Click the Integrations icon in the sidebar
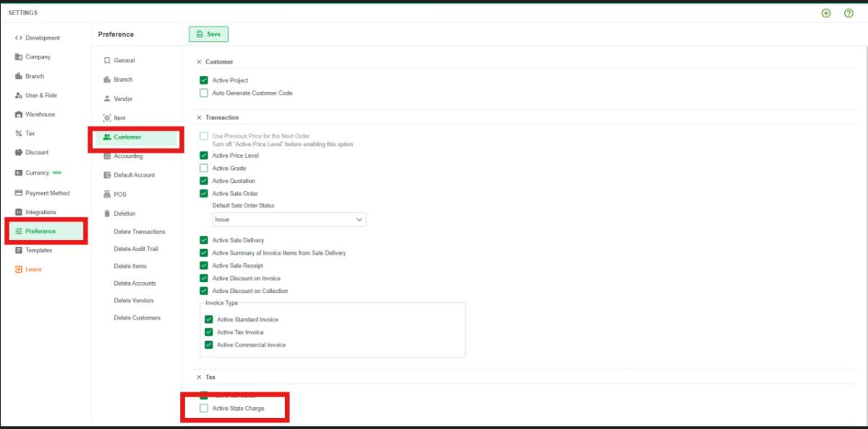 [19, 212]
